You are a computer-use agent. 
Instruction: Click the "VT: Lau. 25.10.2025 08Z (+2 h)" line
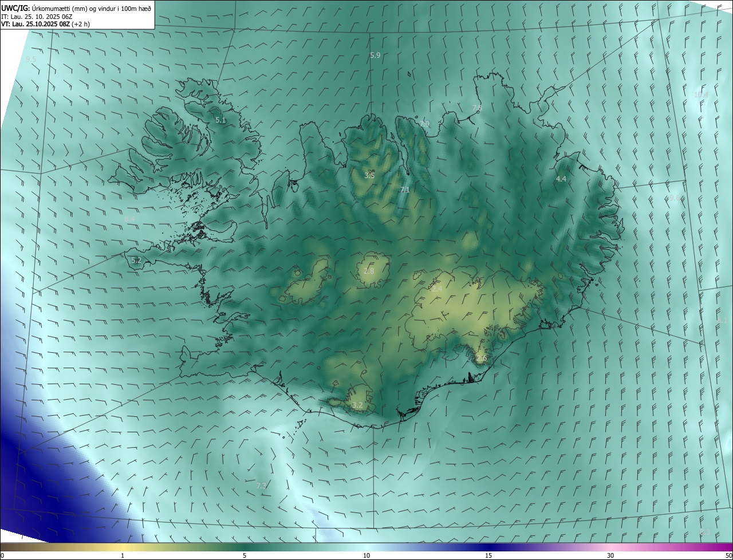45,24
